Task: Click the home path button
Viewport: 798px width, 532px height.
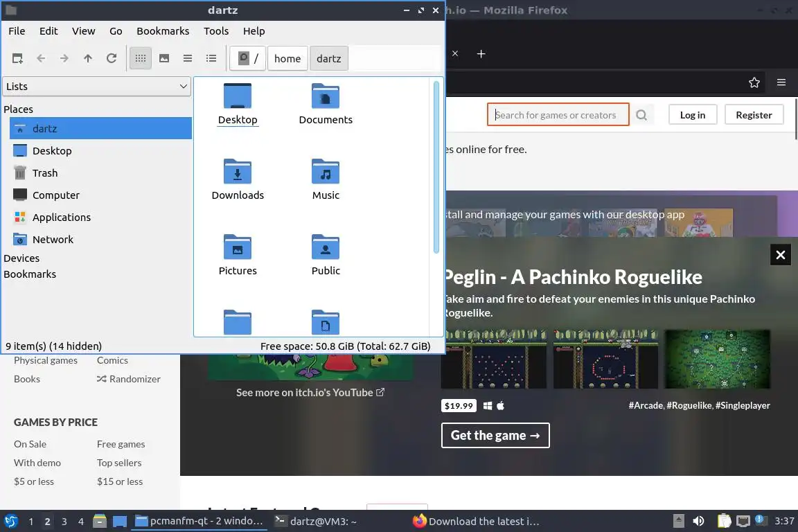Action: 287,59
